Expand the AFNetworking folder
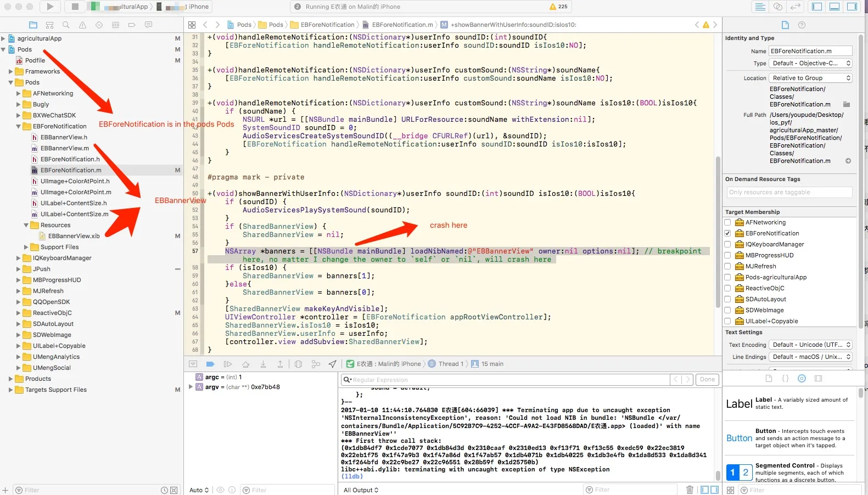 pyautogui.click(x=18, y=93)
